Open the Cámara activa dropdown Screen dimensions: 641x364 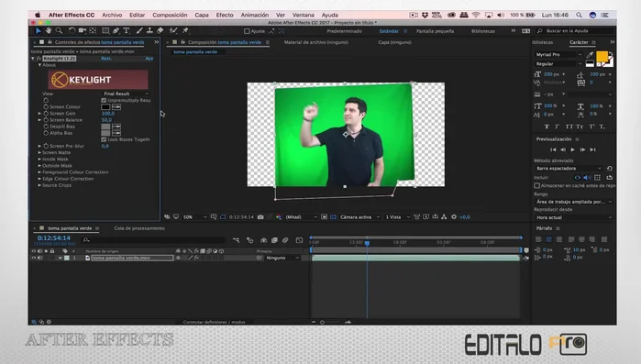click(x=359, y=217)
